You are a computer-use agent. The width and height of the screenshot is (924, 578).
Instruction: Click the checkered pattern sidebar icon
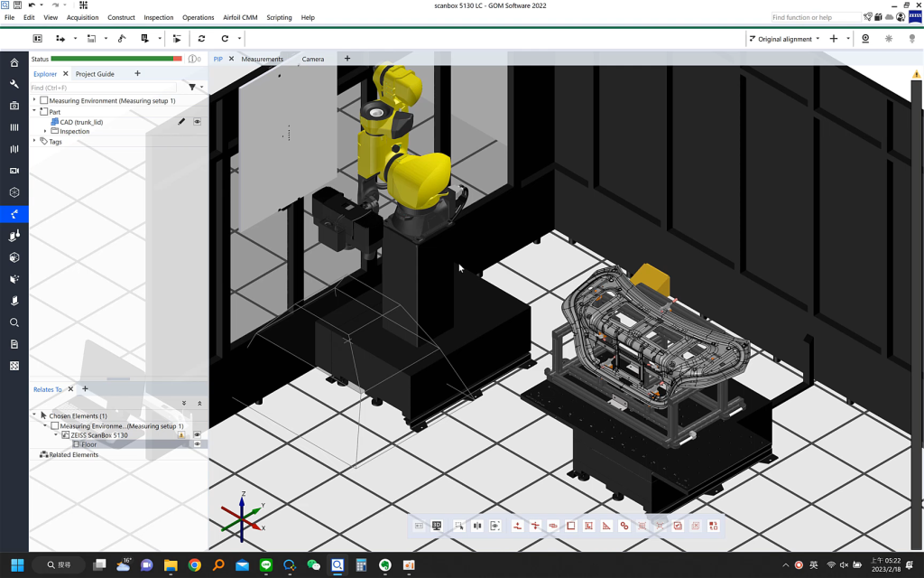coord(14,366)
